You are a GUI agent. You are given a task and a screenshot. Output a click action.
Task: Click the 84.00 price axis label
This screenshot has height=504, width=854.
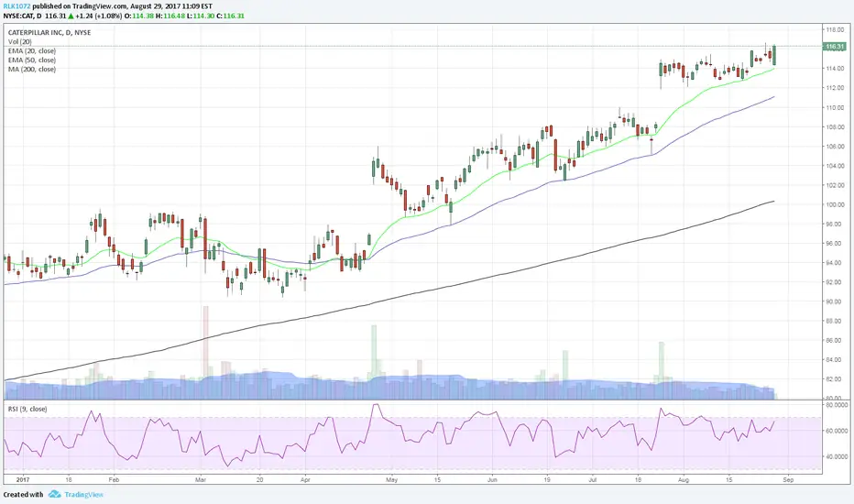835,359
